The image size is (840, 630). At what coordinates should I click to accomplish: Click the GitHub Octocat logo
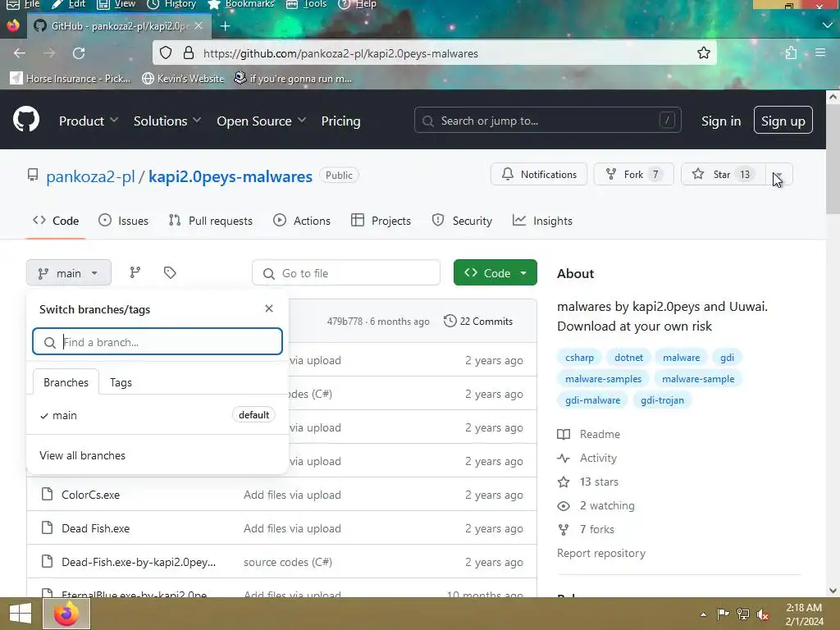click(x=25, y=120)
